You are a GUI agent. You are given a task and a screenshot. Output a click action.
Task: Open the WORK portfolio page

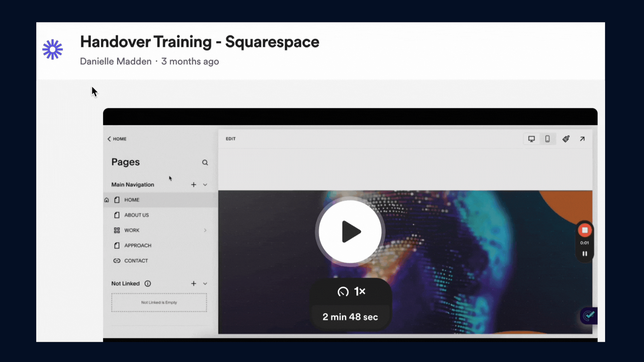pos(132,230)
